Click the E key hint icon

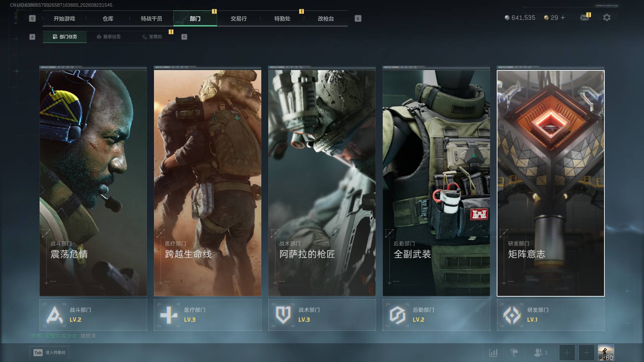tap(358, 18)
